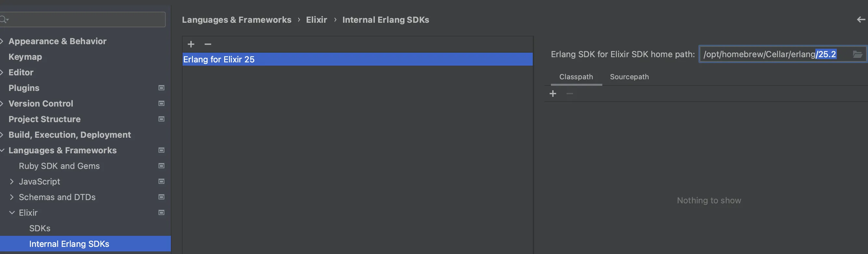Open the Keymap settings page
This screenshot has height=254, width=868.
click(x=25, y=57)
